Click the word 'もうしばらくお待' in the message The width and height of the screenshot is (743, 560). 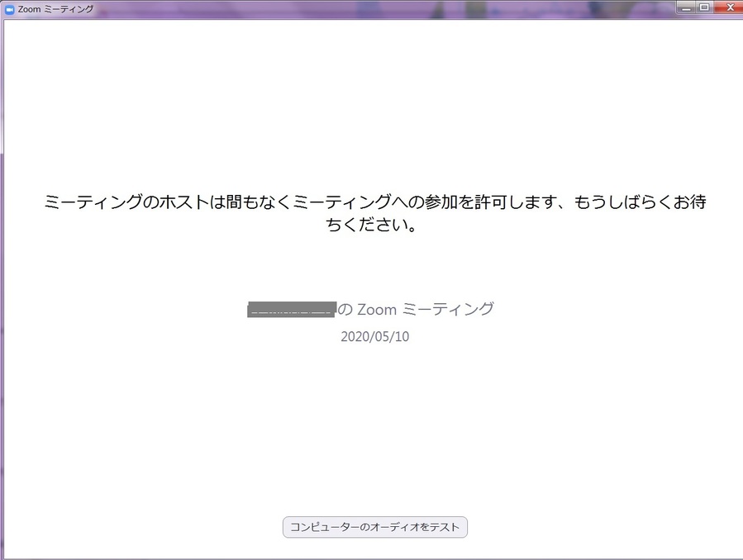click(x=640, y=203)
